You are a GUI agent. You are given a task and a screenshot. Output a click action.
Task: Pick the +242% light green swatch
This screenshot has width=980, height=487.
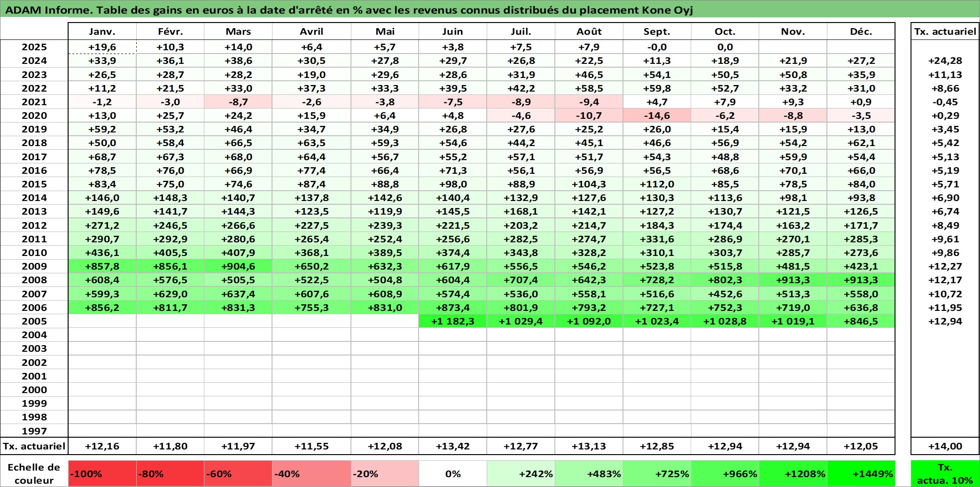coord(521,473)
